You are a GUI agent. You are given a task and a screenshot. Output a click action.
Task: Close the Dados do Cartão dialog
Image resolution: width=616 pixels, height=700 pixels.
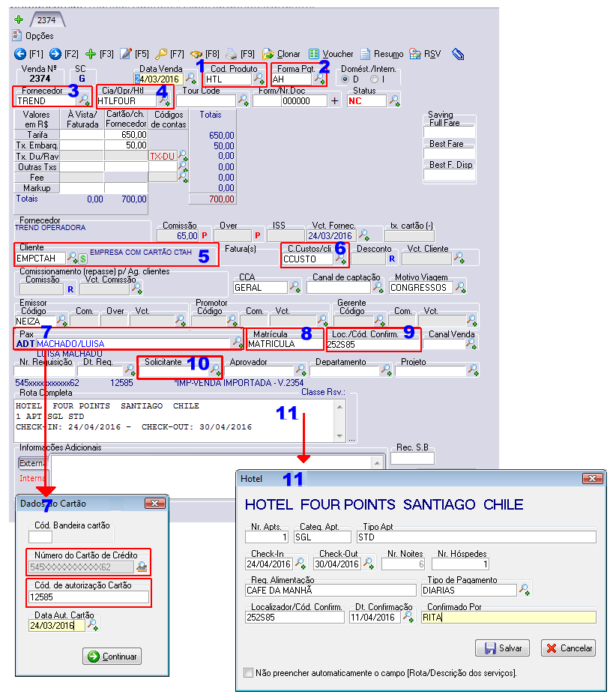155,503
